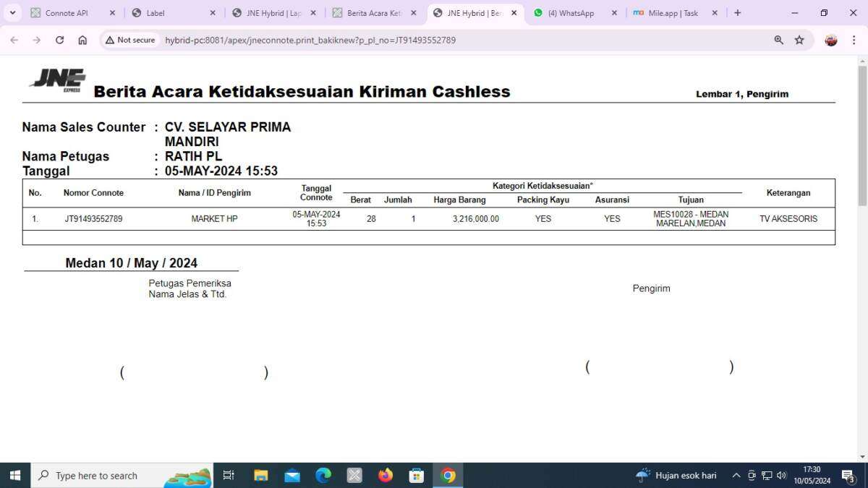Click the Medan 10 / May / 2024 date
The height and width of the screenshot is (488, 868).
coord(131,263)
